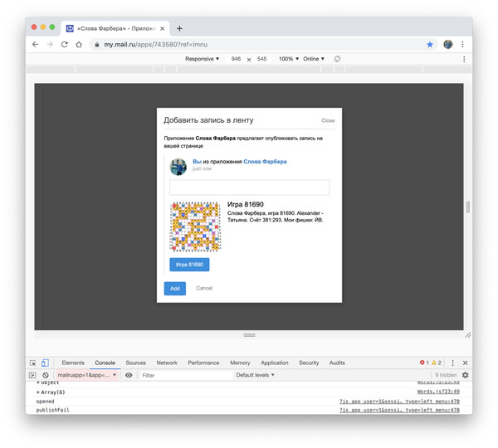Viewport: 498px width, 448px height.
Task: Click the console Filter field
Action: coord(186,375)
